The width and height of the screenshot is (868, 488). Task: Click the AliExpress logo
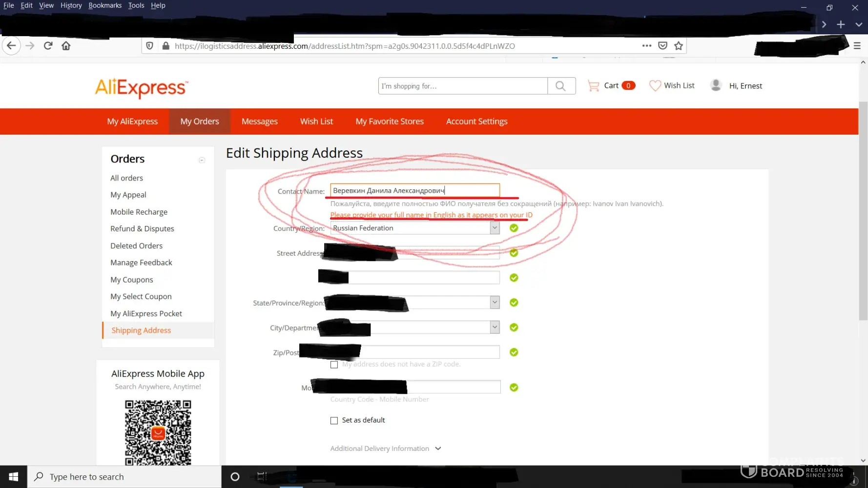pos(142,88)
